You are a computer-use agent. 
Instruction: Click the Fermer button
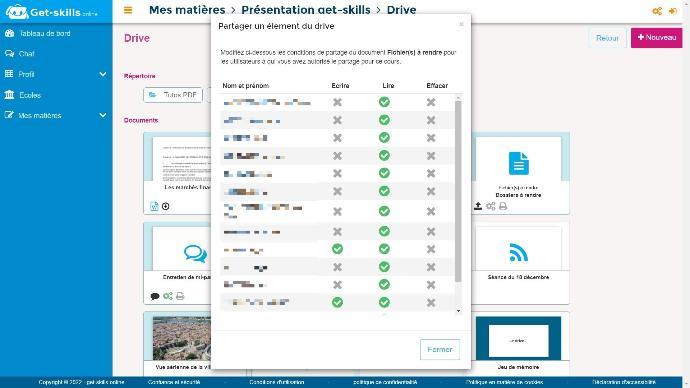tap(440, 349)
